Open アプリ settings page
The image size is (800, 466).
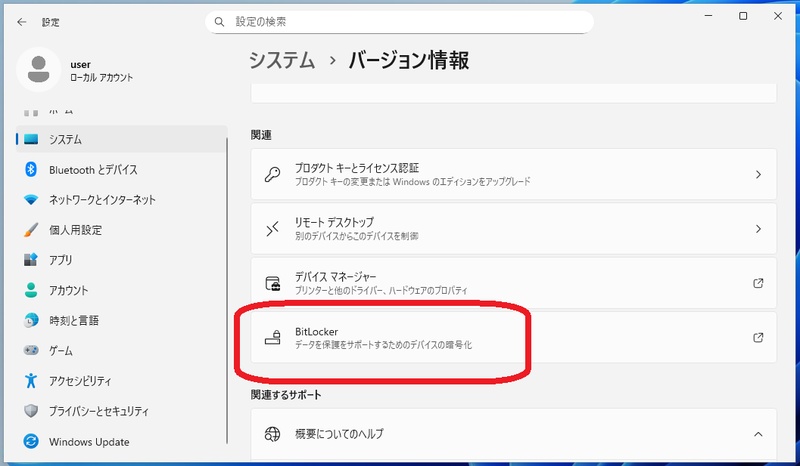pyautogui.click(x=121, y=260)
